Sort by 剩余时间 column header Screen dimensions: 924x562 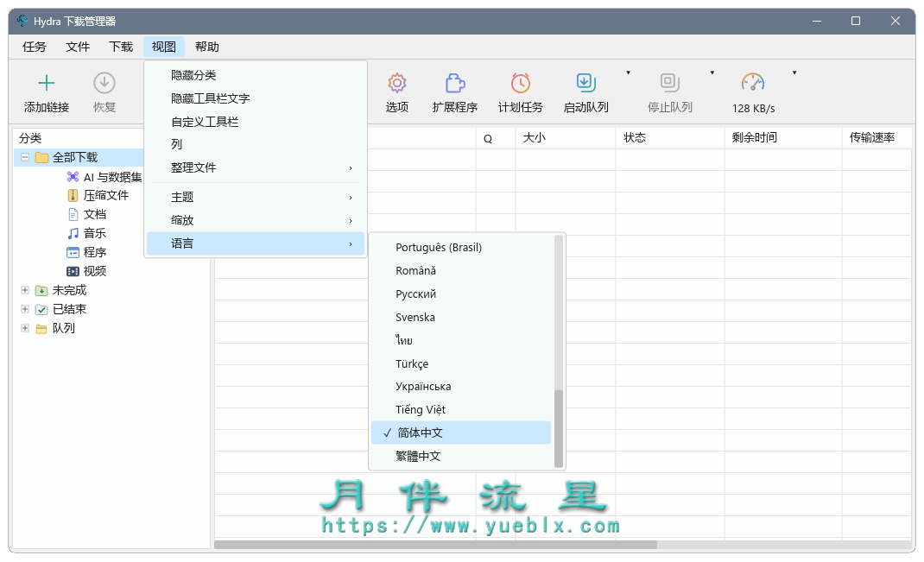783,138
